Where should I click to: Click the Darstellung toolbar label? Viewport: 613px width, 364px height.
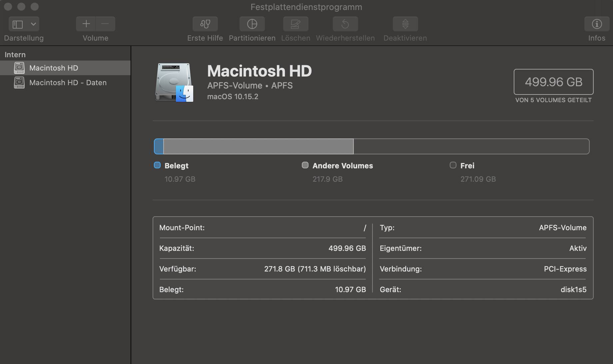tap(24, 38)
